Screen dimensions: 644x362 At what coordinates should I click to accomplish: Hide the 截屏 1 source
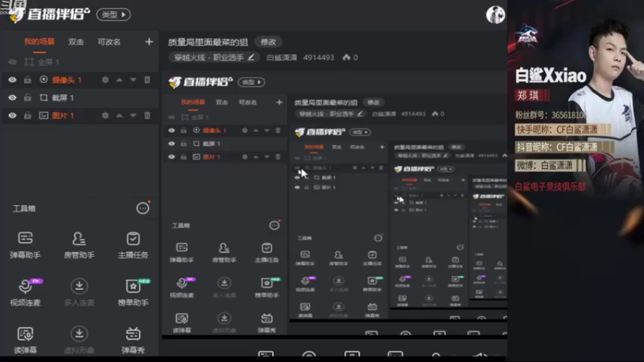pos(12,97)
